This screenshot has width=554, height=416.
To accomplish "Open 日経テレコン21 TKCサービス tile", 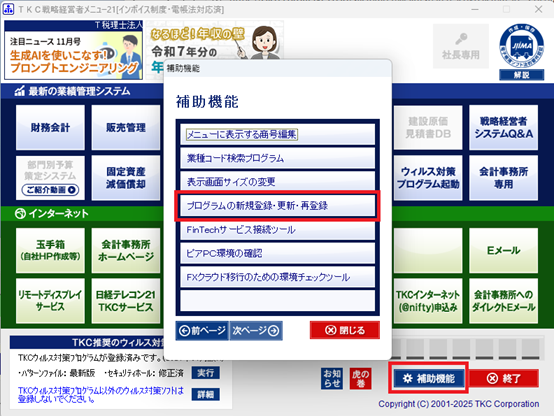I will (126, 301).
